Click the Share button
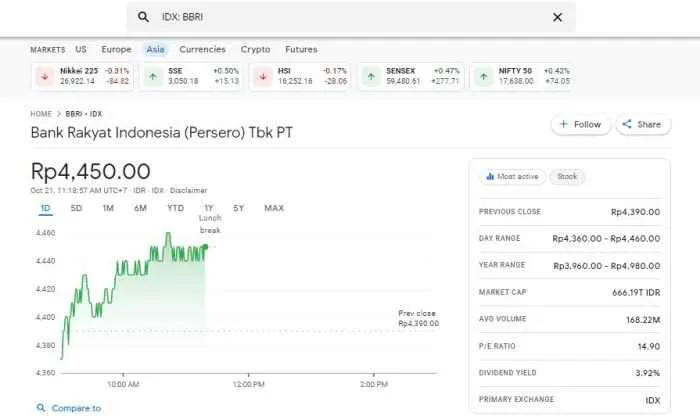Image resolution: width=700 pixels, height=416 pixels. pyautogui.click(x=643, y=125)
